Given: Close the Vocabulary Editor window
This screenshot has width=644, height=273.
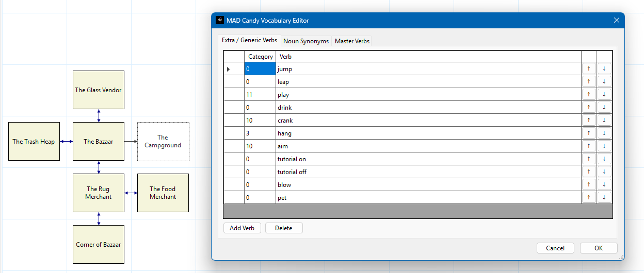Looking at the screenshot, I should click(616, 21).
